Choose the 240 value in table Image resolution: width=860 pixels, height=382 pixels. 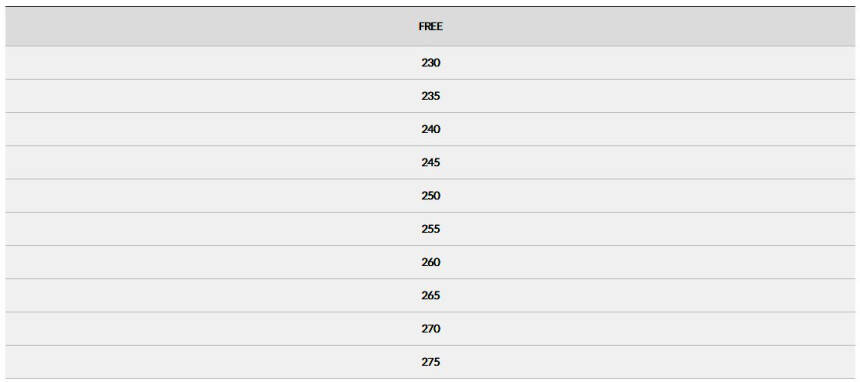click(x=431, y=130)
